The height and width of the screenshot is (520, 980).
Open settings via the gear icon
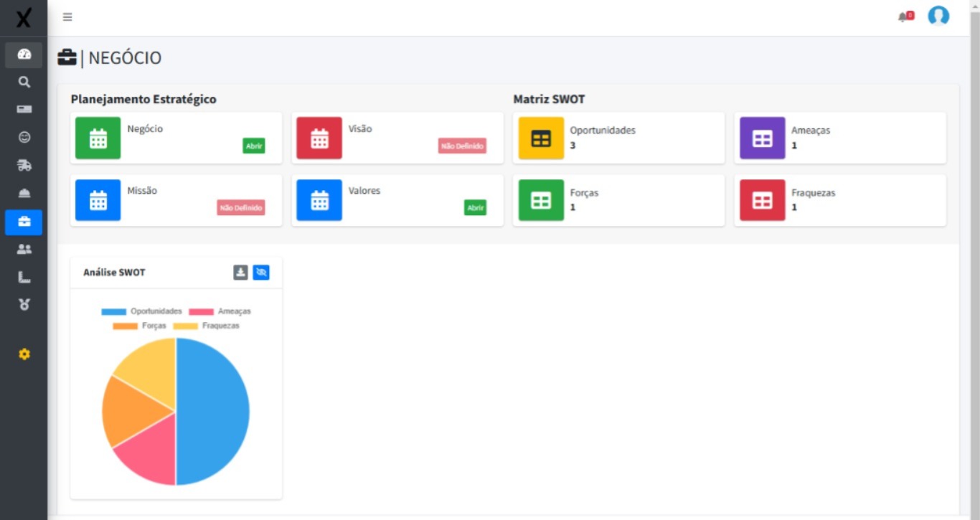(24, 354)
